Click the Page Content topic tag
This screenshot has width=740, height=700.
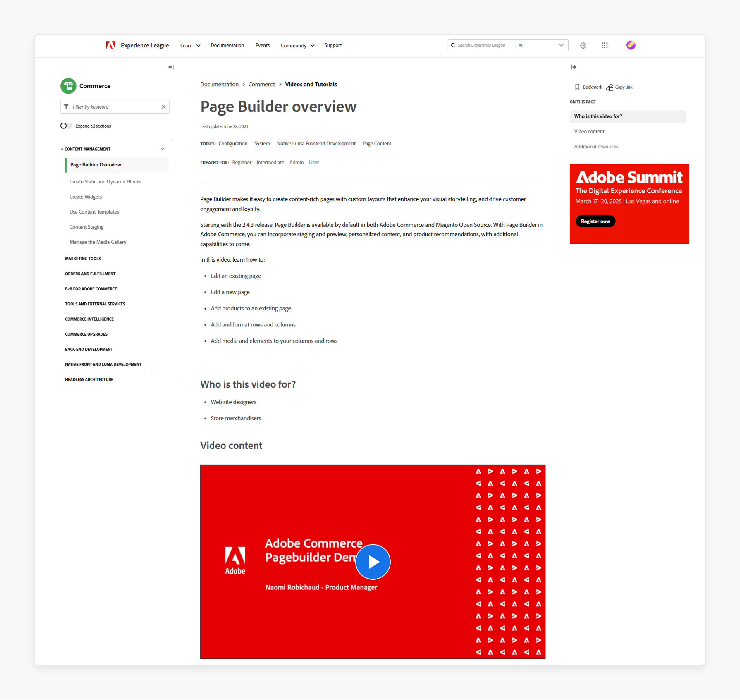coord(377,144)
